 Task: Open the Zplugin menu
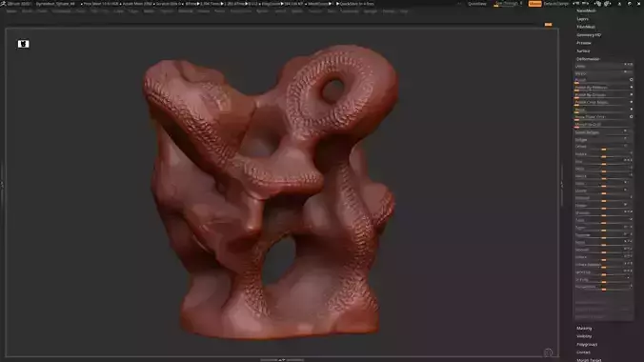(x=370, y=11)
